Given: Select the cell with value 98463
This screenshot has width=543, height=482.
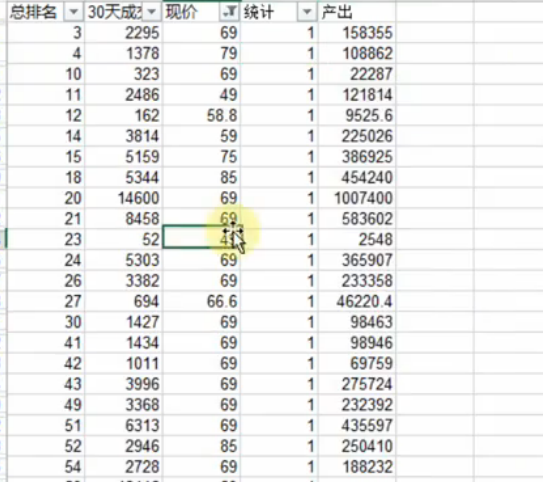Looking at the screenshot, I should 357,322.
